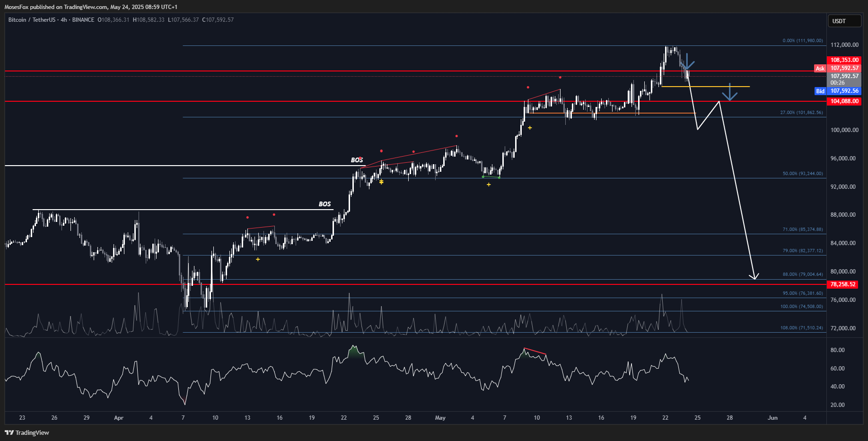The width and height of the screenshot is (868, 441).
Task: Select the red 78,258.52 price label
Action: pyautogui.click(x=843, y=284)
